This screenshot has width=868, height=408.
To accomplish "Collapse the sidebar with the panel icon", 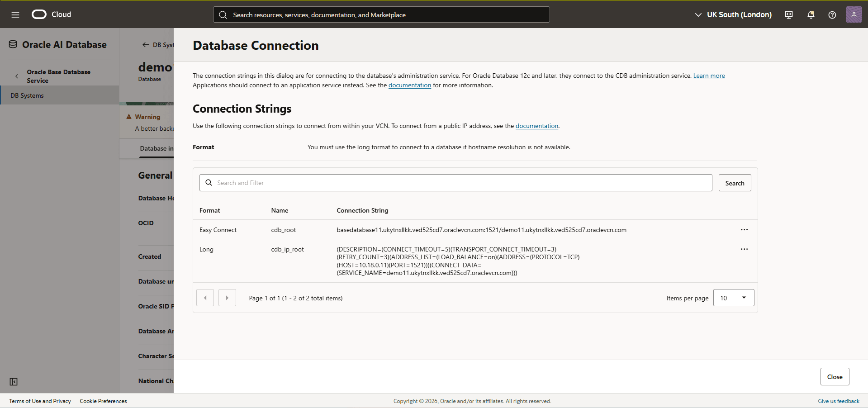I will pyautogui.click(x=14, y=382).
